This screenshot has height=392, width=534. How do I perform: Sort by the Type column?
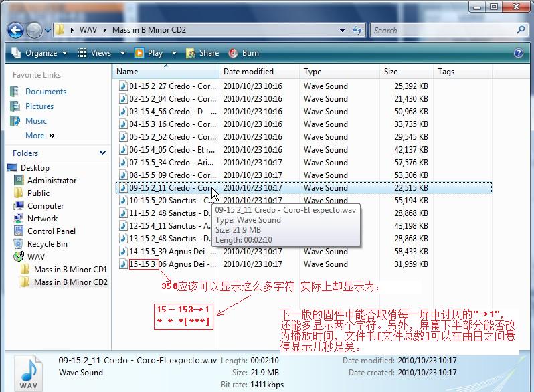(x=339, y=72)
